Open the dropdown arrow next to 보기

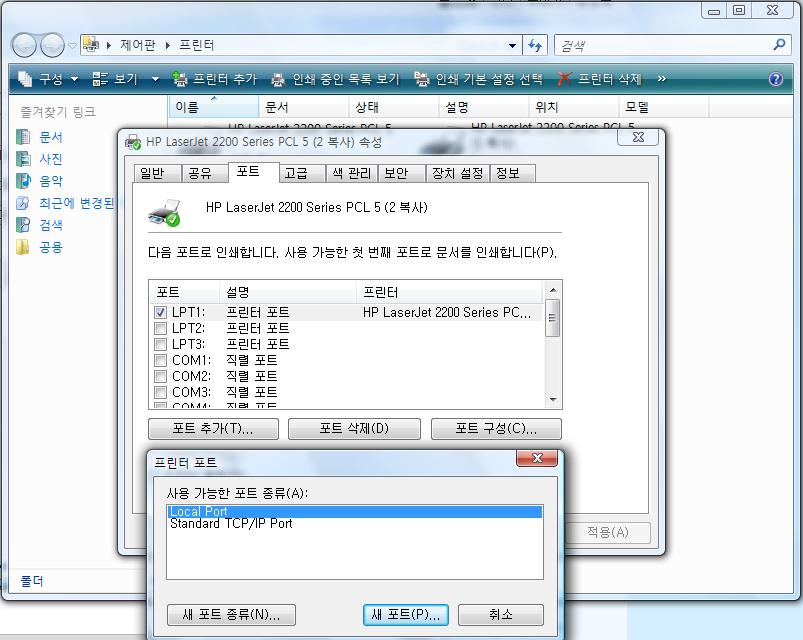click(x=155, y=79)
